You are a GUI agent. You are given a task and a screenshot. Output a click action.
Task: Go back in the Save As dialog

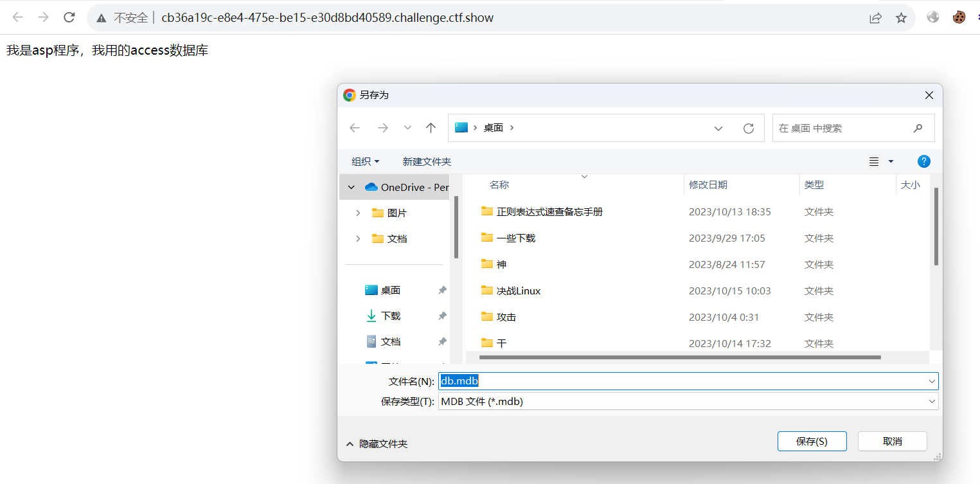[x=355, y=128]
